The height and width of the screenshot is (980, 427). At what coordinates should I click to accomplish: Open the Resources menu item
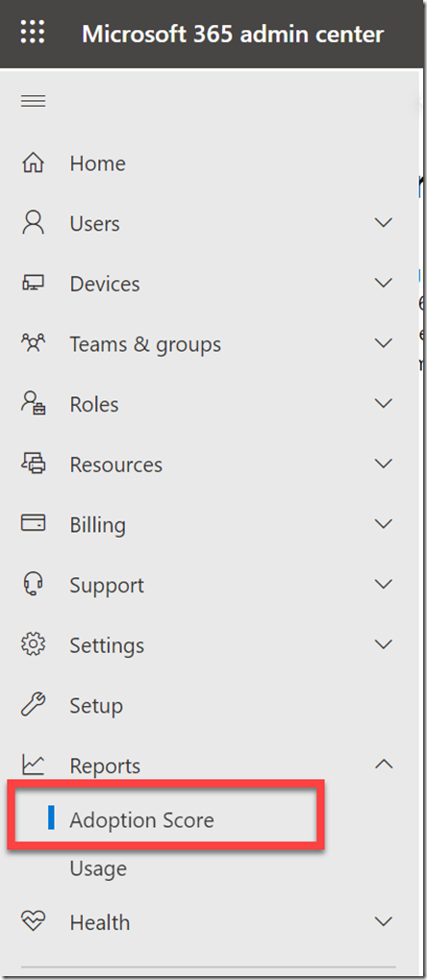115,465
